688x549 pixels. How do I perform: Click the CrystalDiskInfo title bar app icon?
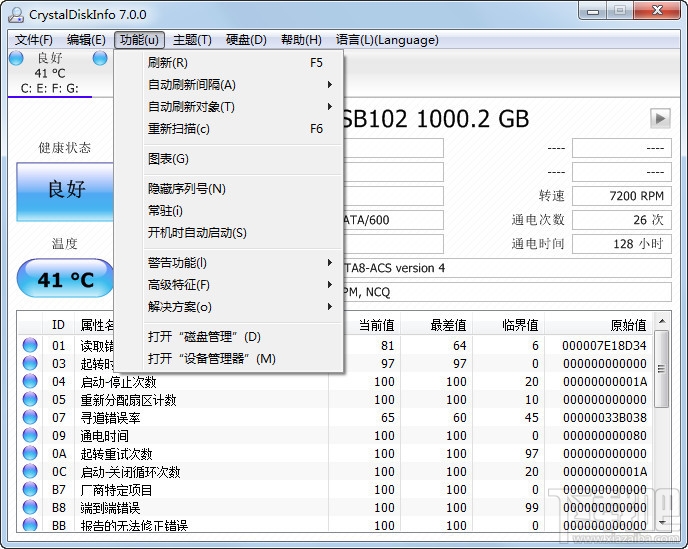(16, 14)
